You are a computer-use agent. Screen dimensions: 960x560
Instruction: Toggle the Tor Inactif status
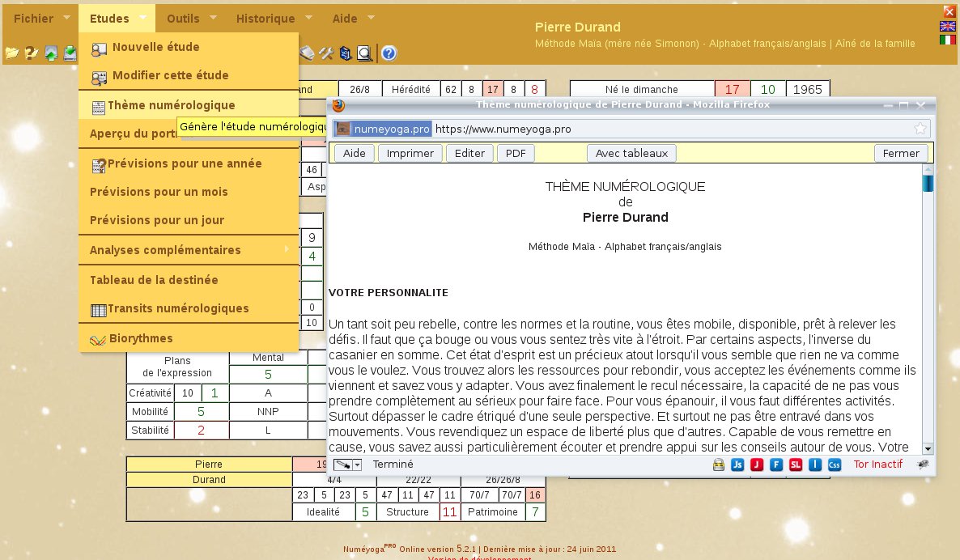point(878,464)
